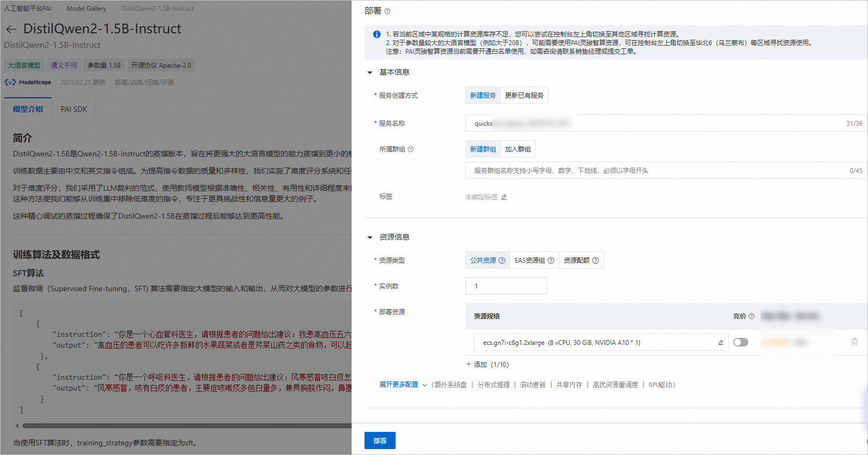Viewport: 868px width, 455px height.
Task: Open the ecs.gn7i-c8g1.2xlarge resource spec selector
Action: (601, 342)
